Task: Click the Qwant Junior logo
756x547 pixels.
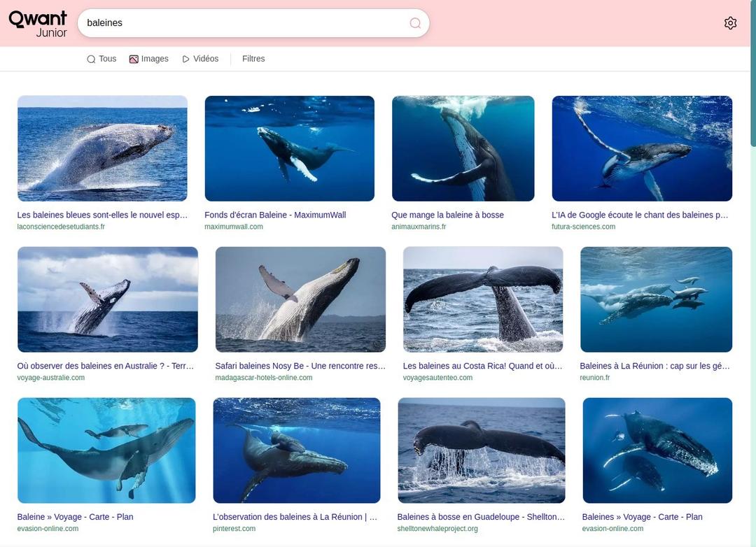Action: pos(38,24)
